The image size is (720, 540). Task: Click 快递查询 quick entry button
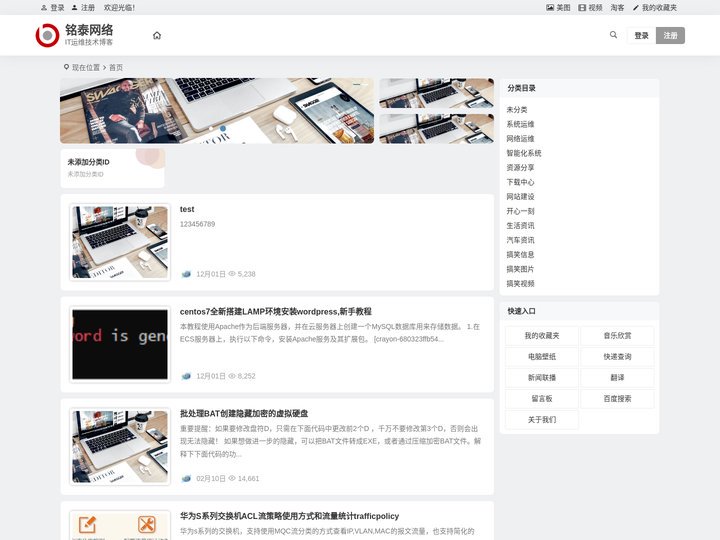(x=617, y=357)
